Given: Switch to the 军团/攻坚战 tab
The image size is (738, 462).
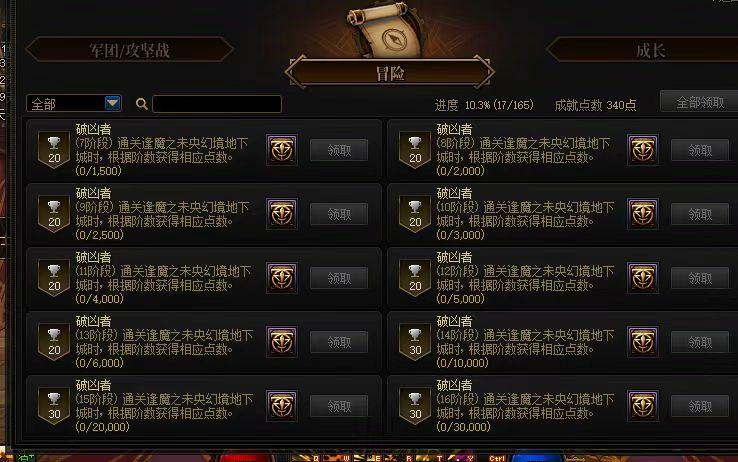Looking at the screenshot, I should pos(130,50).
